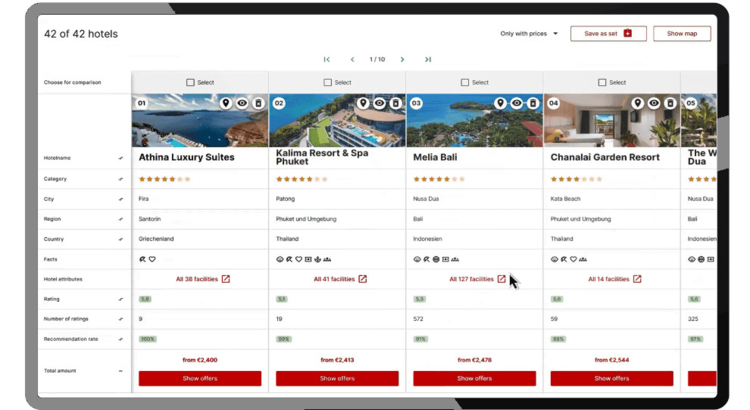Toggle eye icon on Kalima Resort card

coord(379,103)
